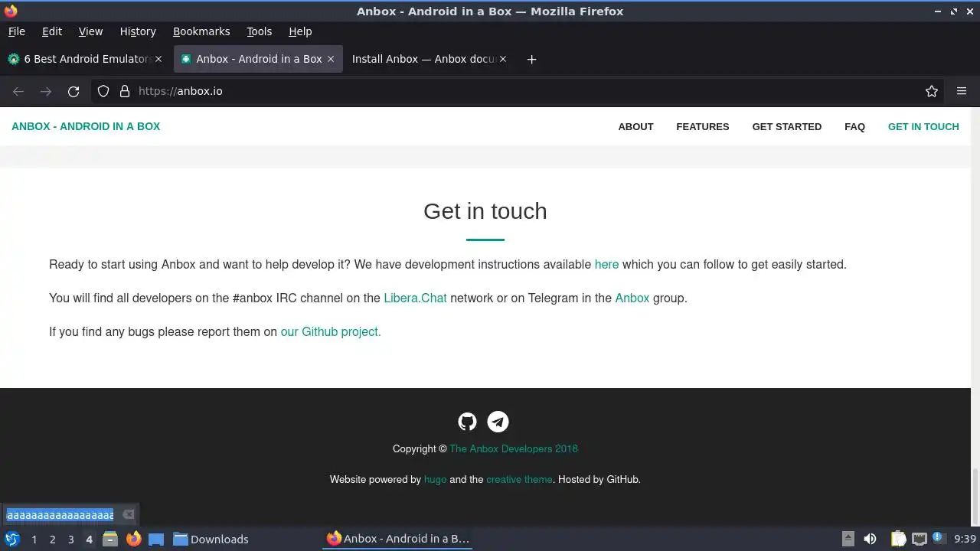Close the Anbox - Android in a Box tab
980x551 pixels.
coord(331,59)
